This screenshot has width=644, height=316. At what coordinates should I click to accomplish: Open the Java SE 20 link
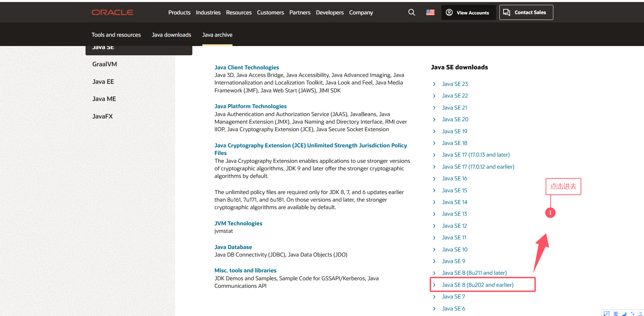point(455,120)
